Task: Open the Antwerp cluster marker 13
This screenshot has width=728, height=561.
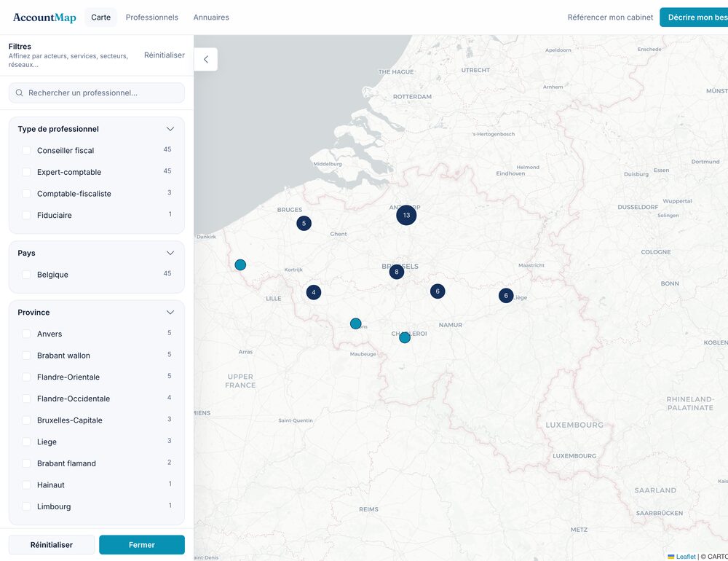Action: [406, 215]
